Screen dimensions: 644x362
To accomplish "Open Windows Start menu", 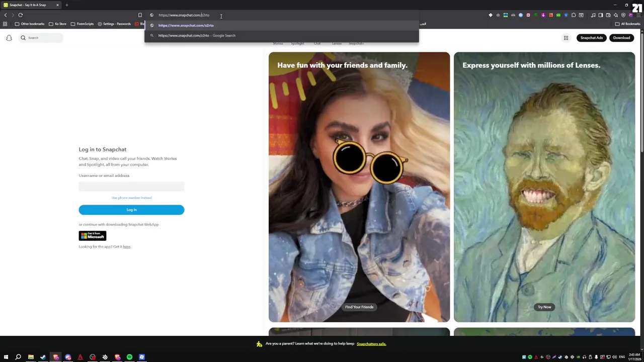I will pos(6,357).
